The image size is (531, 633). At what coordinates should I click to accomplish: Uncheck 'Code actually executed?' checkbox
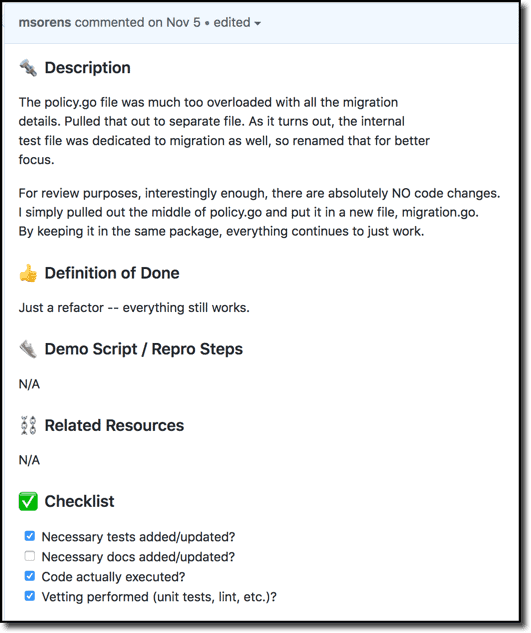pos(29,576)
